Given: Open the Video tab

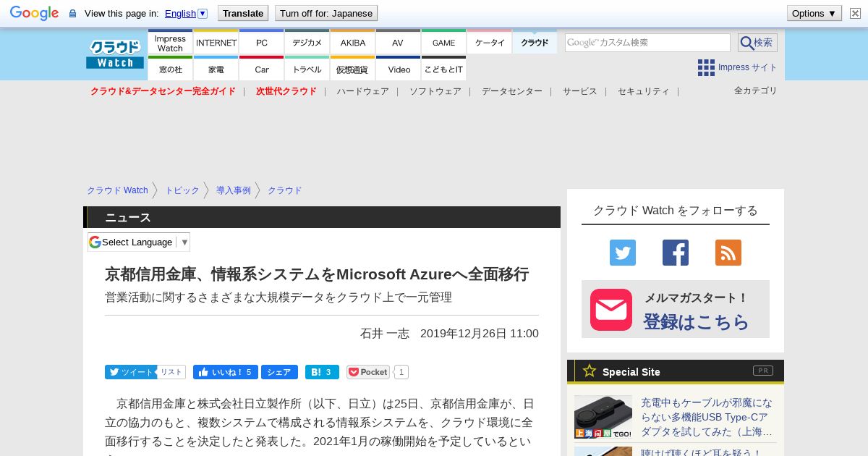Looking at the screenshot, I should click(399, 69).
